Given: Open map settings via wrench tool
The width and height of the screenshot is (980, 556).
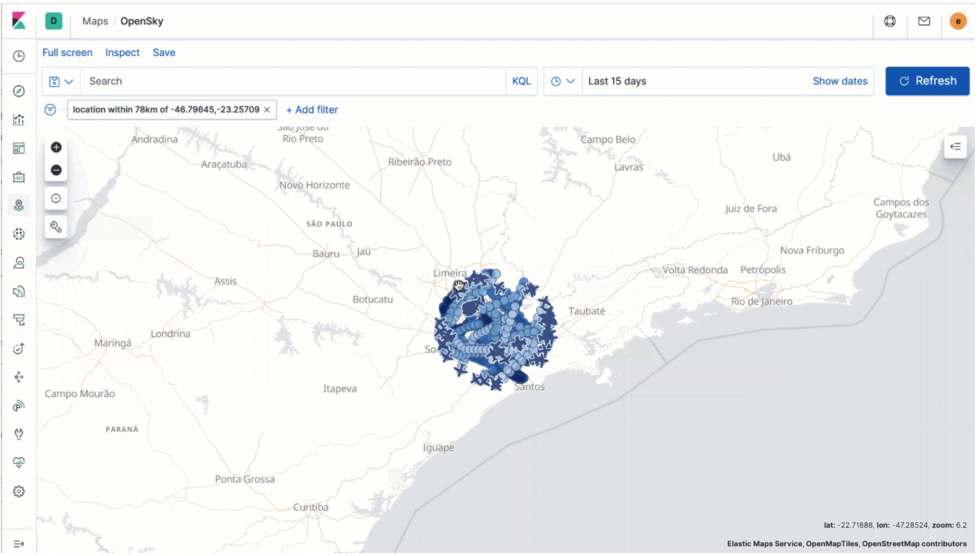Looking at the screenshot, I should pyautogui.click(x=56, y=227).
